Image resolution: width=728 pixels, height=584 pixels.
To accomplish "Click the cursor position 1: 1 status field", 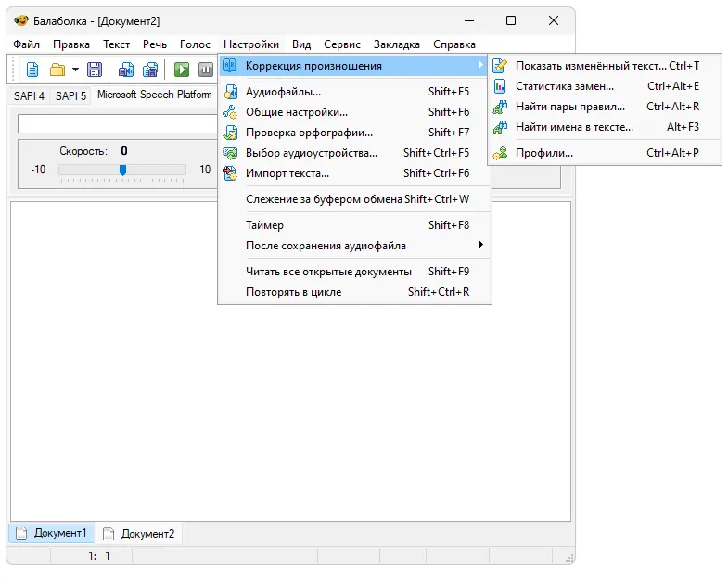I will (91, 556).
